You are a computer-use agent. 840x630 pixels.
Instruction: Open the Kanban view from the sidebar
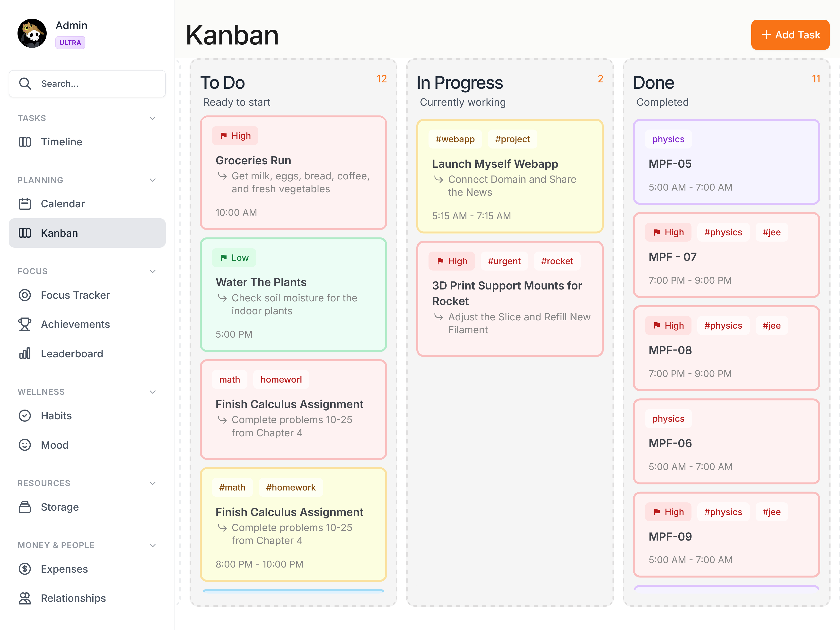[59, 233]
